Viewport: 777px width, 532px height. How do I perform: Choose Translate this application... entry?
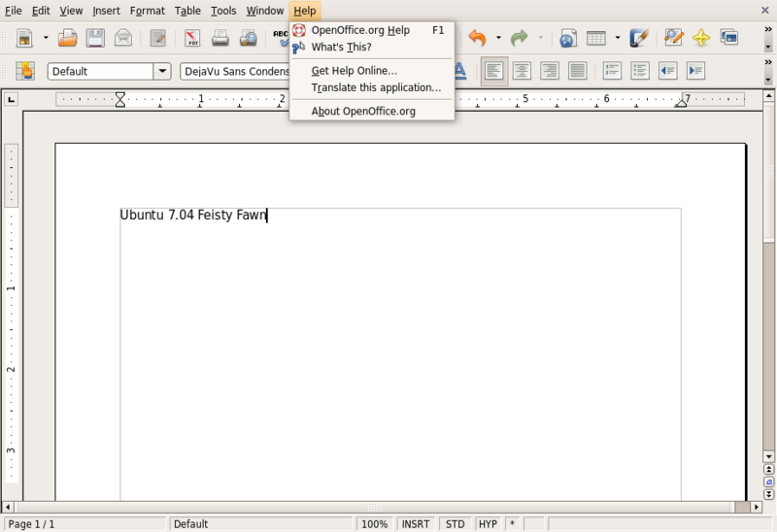tap(372, 87)
